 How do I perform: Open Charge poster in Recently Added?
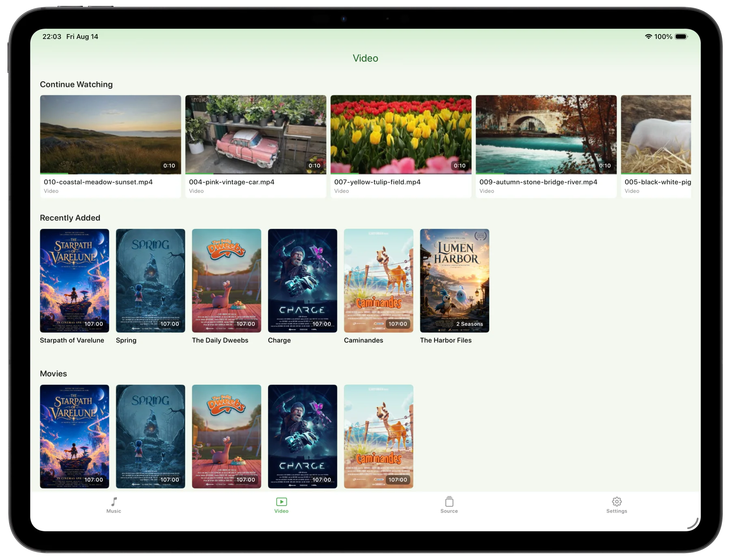tap(302, 280)
